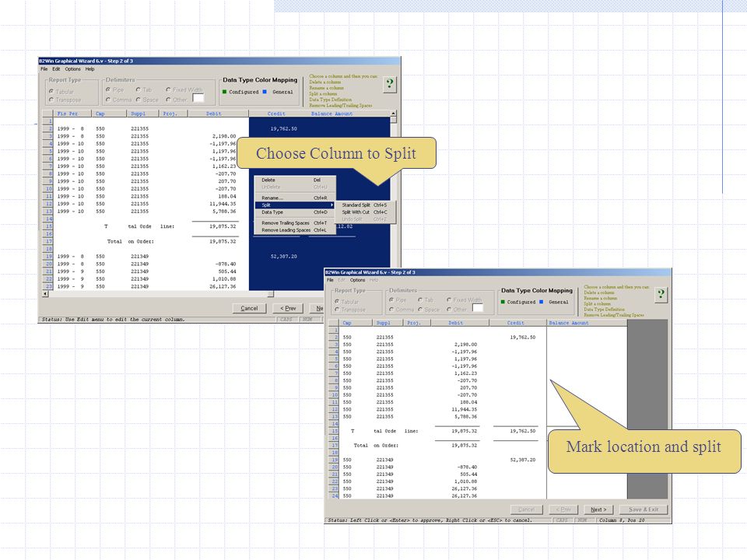Click Credit column header in back window
Image resolution: width=747 pixels, height=560 pixels.
point(276,114)
